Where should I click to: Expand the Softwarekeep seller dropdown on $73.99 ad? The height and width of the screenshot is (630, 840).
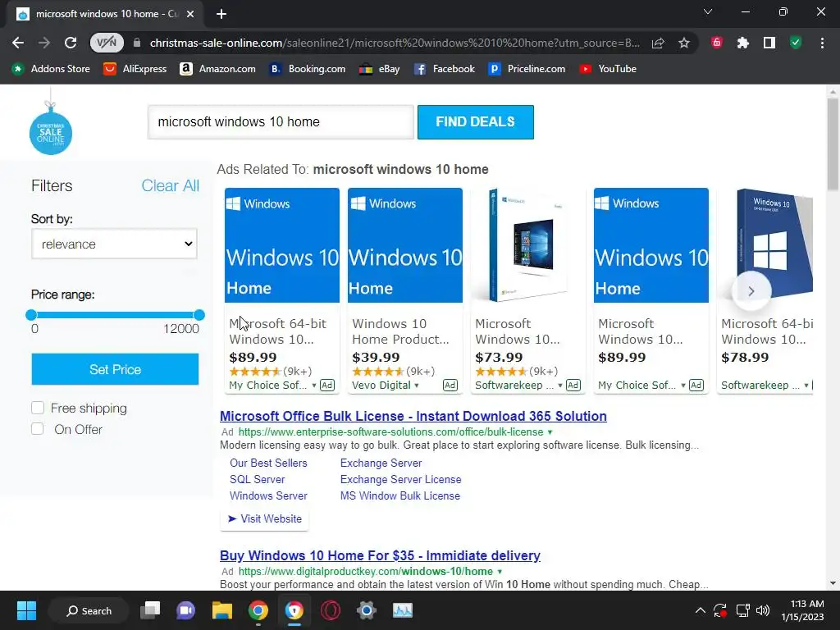click(x=559, y=386)
